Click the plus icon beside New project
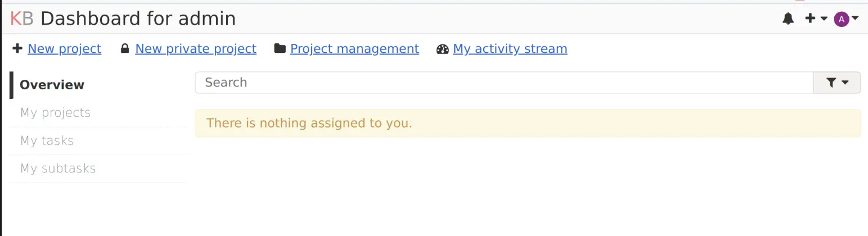 point(17,49)
